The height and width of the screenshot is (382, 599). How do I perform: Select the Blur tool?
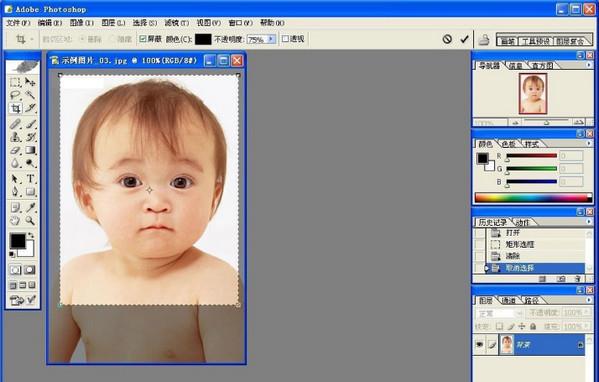tap(15, 163)
